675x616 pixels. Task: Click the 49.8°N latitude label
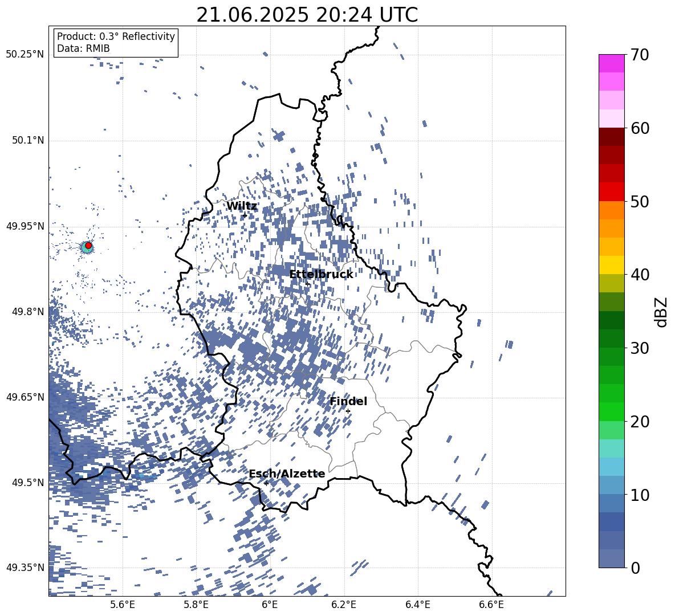pyautogui.click(x=28, y=312)
